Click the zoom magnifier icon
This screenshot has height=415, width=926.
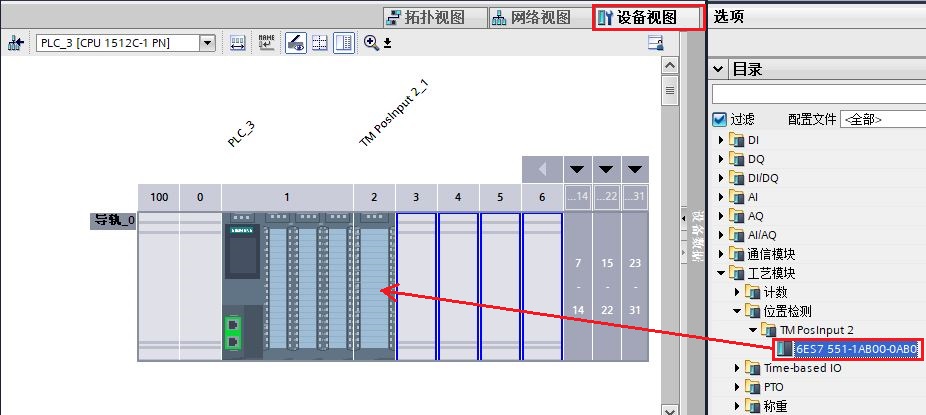point(371,43)
